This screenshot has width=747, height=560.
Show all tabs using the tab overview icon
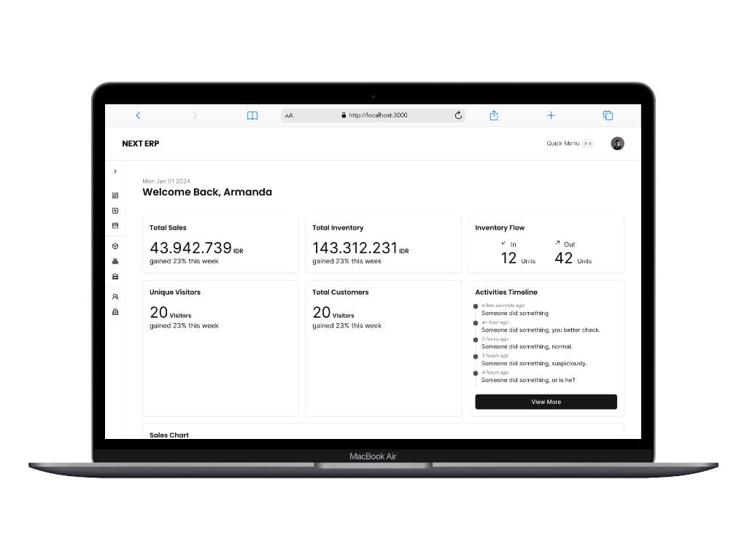(x=608, y=114)
